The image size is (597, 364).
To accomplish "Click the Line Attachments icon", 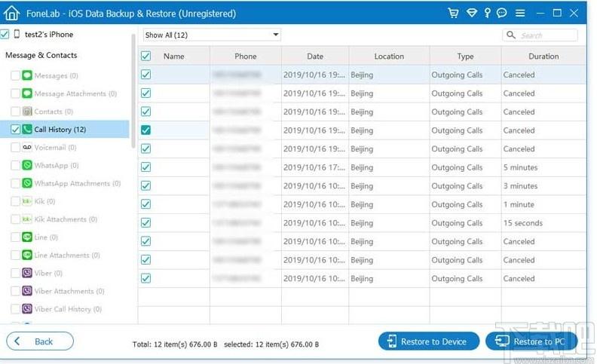I will click(x=27, y=255).
